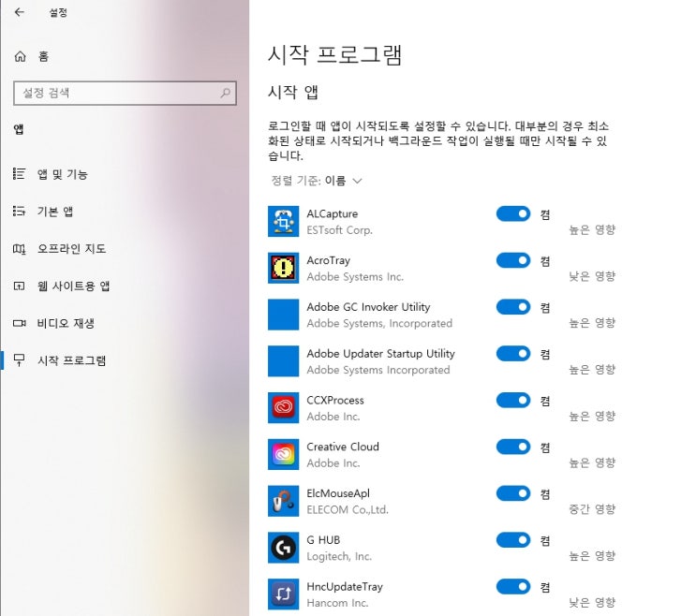
Task: Click the Adobe Updater Startup Utility icon
Action: 283,361
